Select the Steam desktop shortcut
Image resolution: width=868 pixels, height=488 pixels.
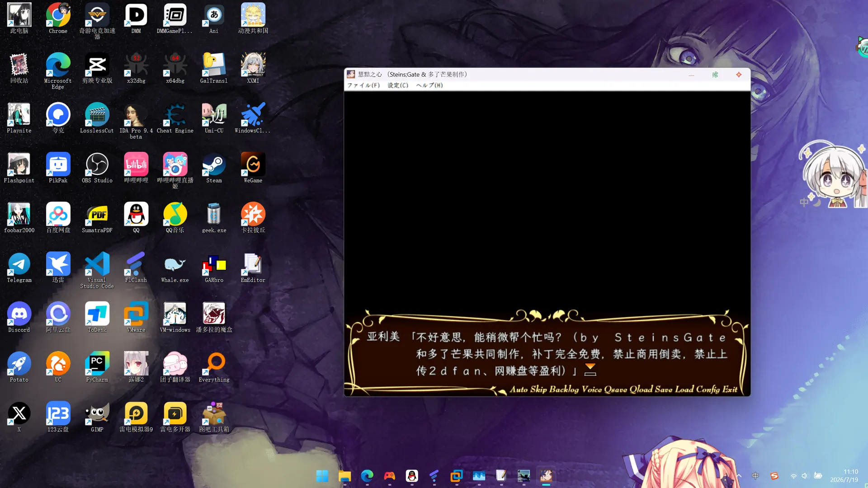[214, 168]
